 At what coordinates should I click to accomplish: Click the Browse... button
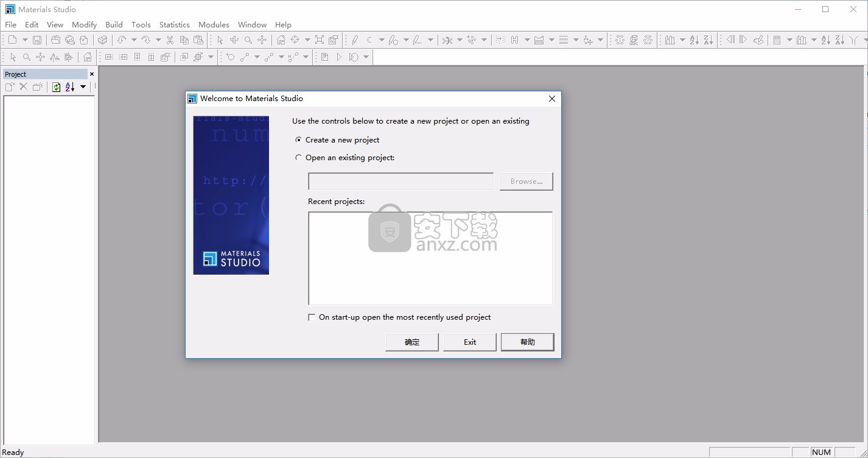[527, 181]
